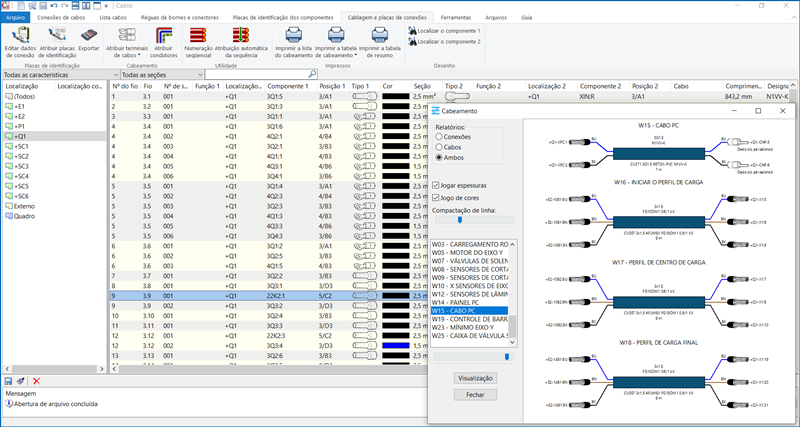Click the Numeração sequencial icon

[199, 35]
